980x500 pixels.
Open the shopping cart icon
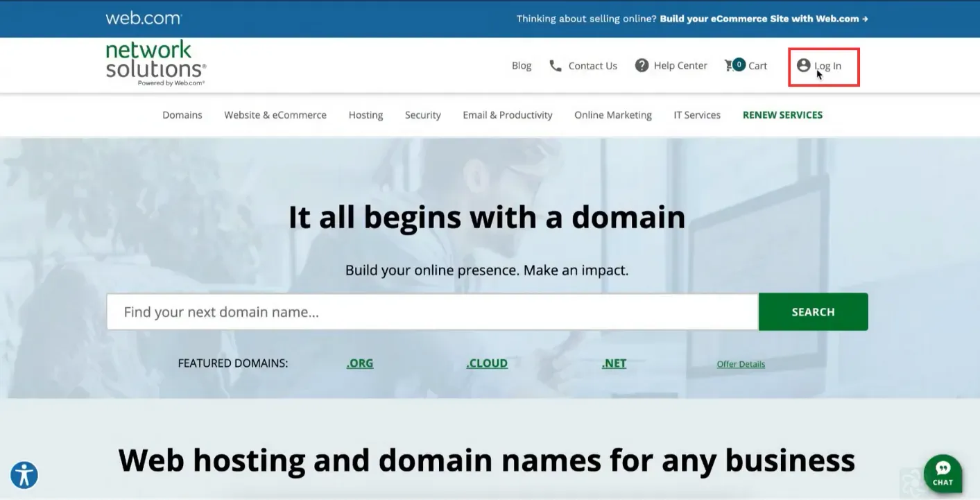coord(734,65)
